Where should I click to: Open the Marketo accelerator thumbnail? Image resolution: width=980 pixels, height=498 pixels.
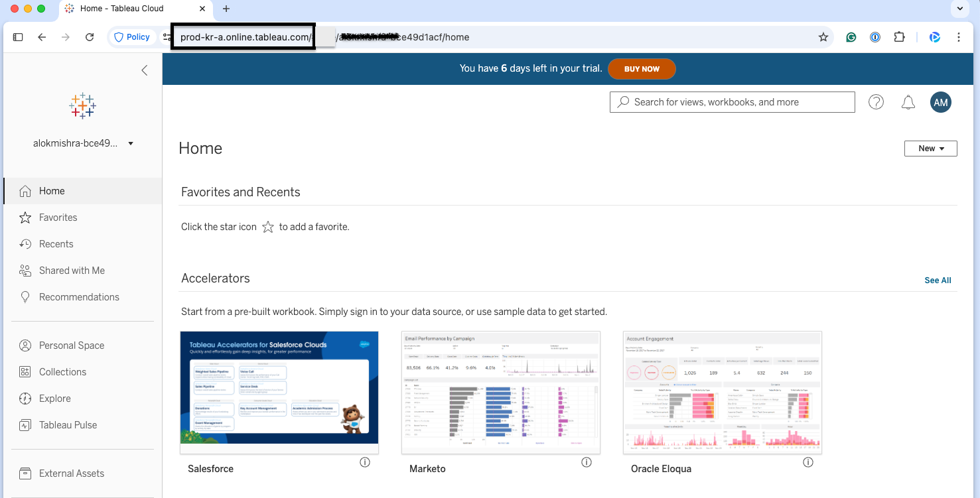pyautogui.click(x=500, y=392)
